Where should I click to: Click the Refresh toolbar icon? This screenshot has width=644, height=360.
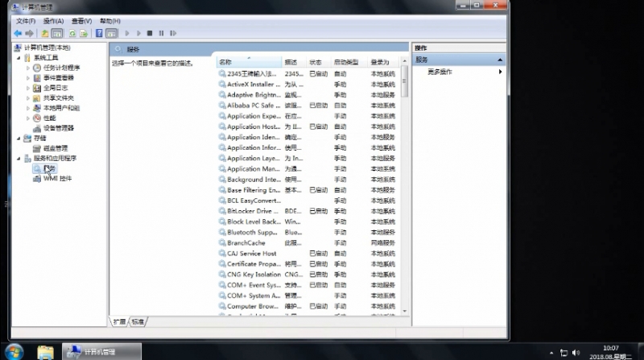tap(72, 33)
